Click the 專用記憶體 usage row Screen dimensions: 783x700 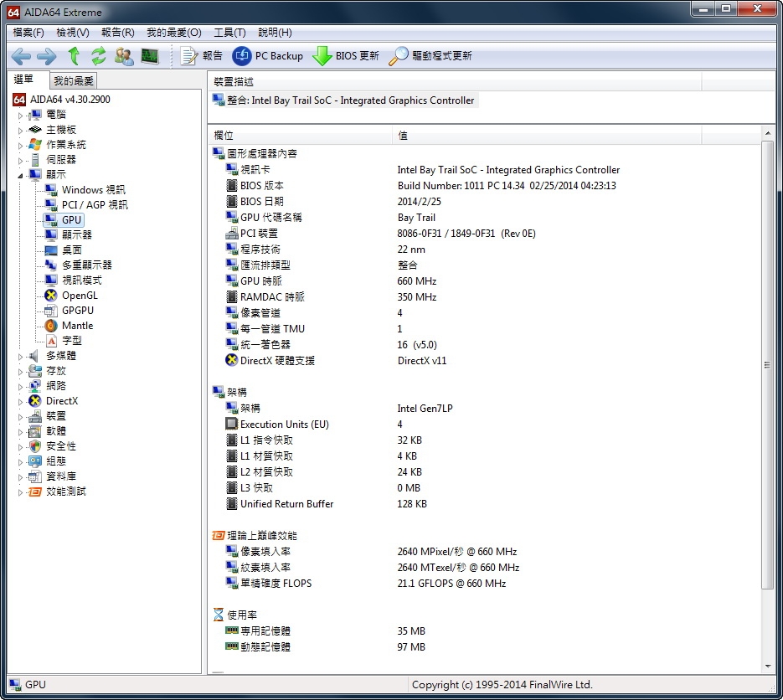[x=484, y=631]
